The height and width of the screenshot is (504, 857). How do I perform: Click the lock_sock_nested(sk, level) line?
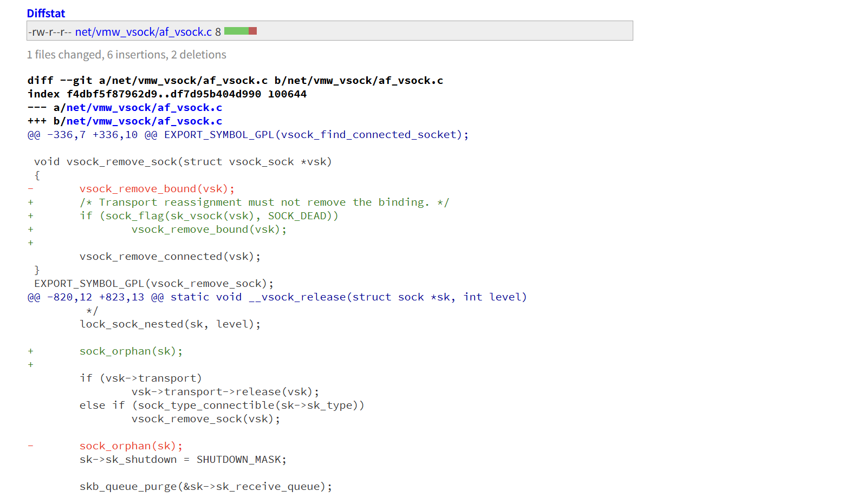170,324
